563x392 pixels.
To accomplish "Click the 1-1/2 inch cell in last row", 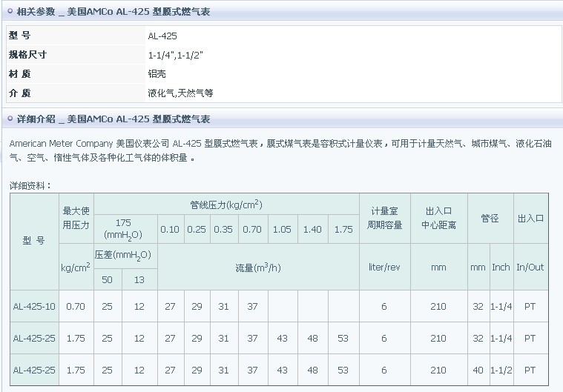I will (501, 370).
